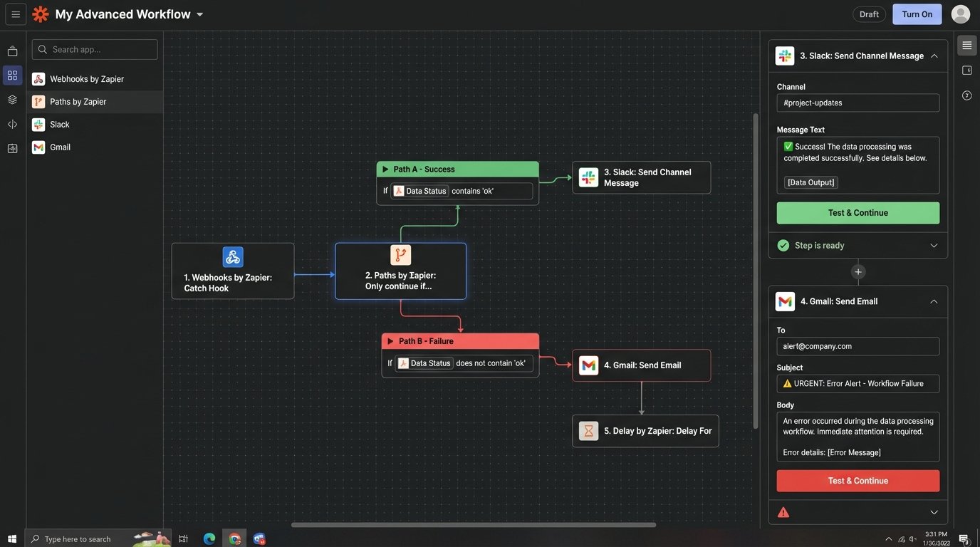
Task: Collapse the Slack Send Channel Message panel
Action: pos(934,56)
